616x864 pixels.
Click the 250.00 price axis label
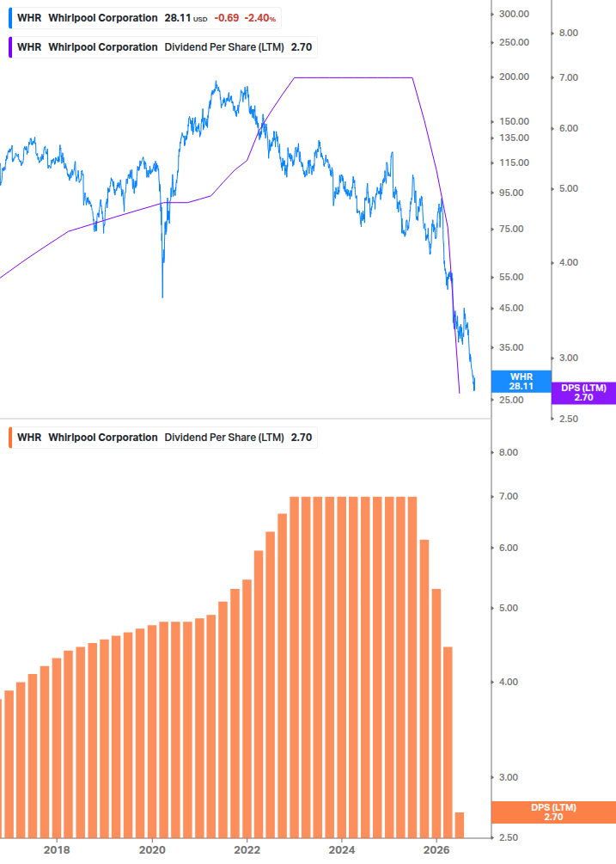click(x=514, y=42)
